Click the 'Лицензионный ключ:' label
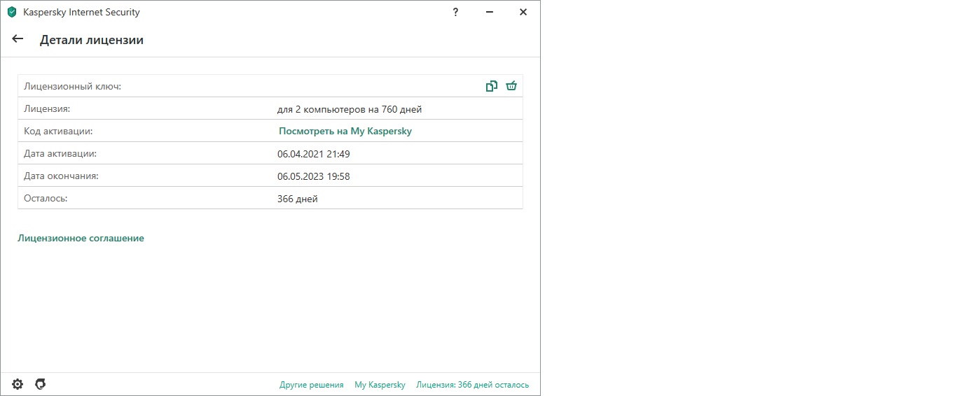 coord(73,87)
